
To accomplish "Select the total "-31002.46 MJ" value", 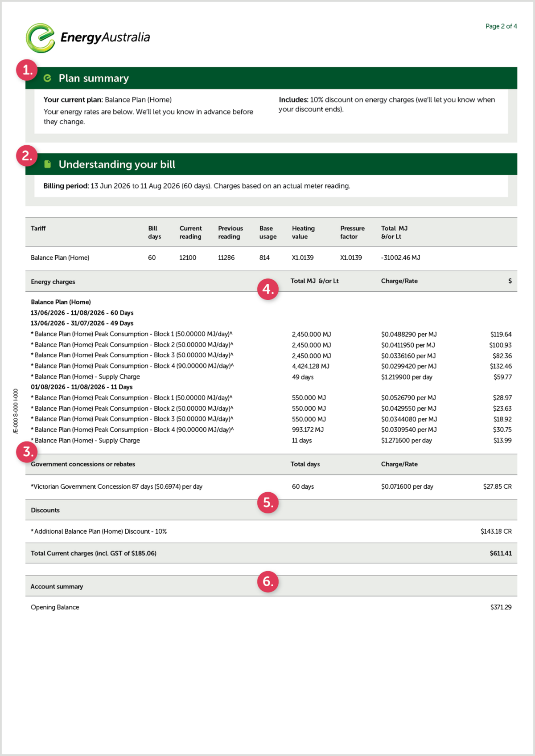I will (x=400, y=257).
